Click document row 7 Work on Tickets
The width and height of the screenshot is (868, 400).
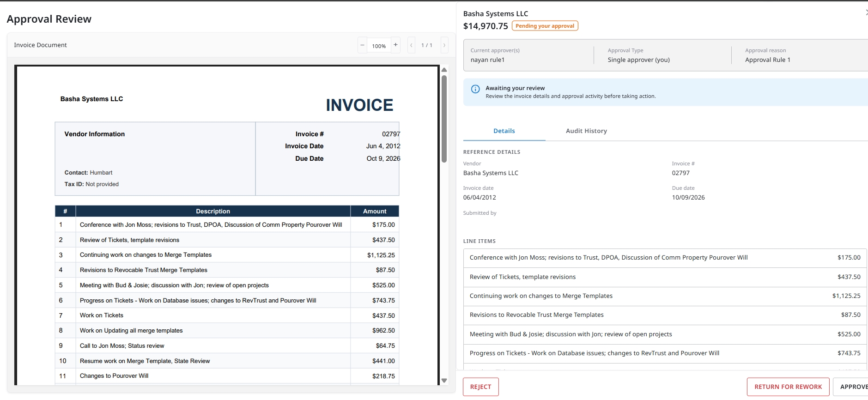227,315
